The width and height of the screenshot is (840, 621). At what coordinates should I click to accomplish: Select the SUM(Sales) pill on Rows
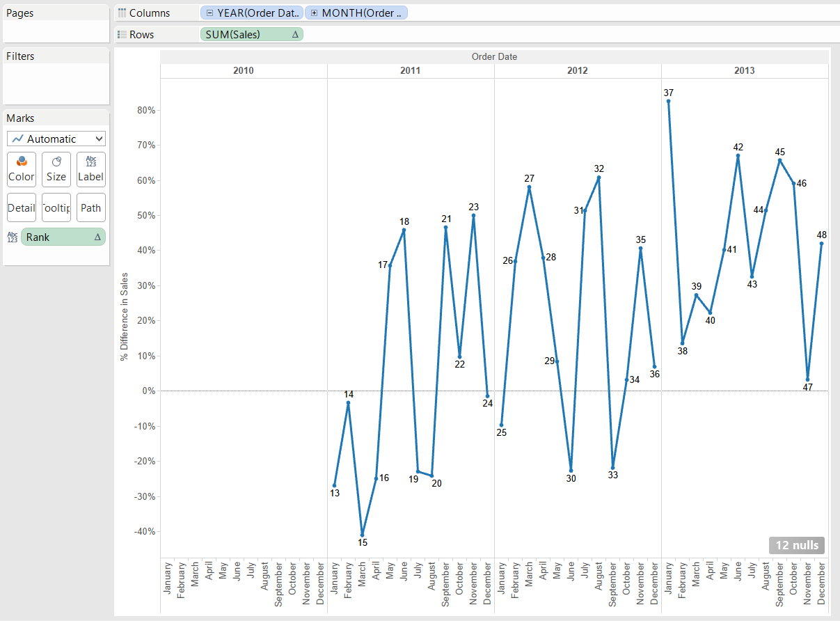pos(251,34)
